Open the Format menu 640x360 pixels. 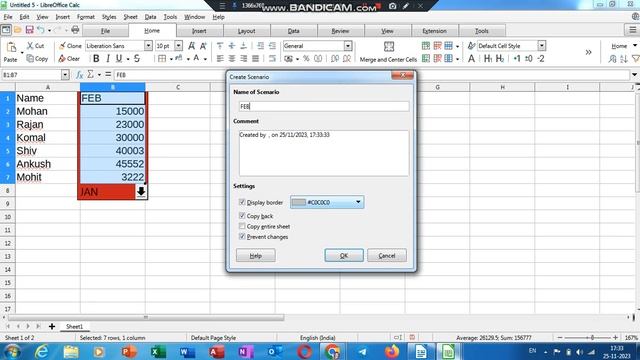[x=86, y=17]
